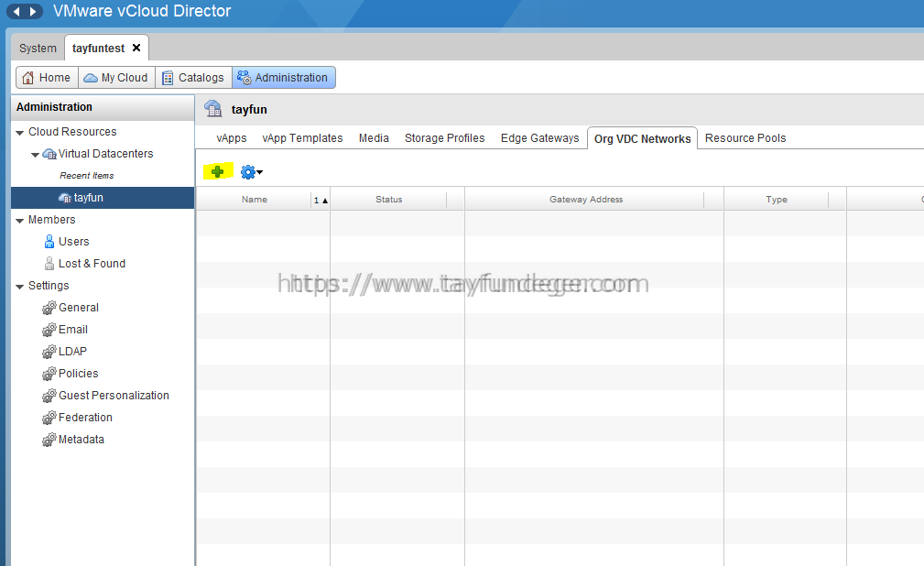Open LDAP settings
This screenshot has width=924, height=566.
[x=72, y=352]
